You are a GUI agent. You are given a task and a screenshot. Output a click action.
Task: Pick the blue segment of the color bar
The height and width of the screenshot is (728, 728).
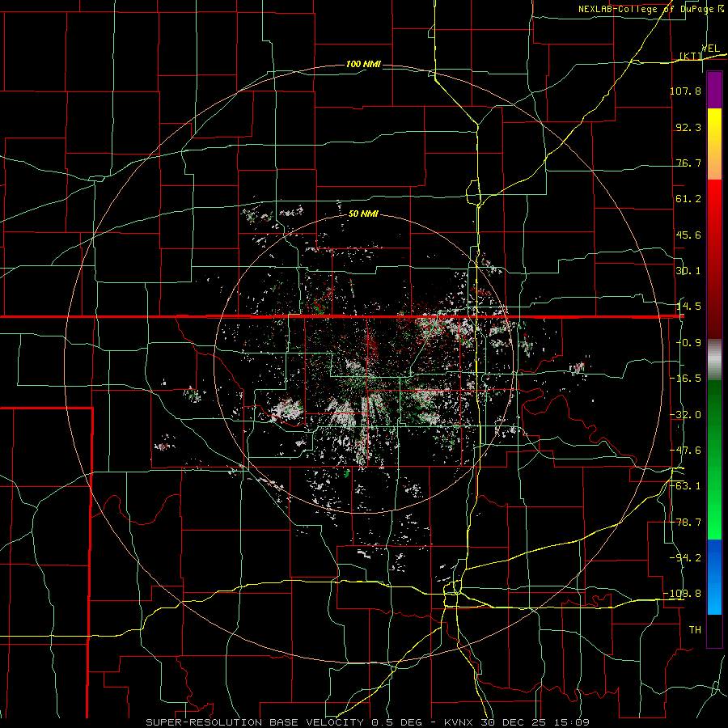pyautogui.click(x=714, y=557)
